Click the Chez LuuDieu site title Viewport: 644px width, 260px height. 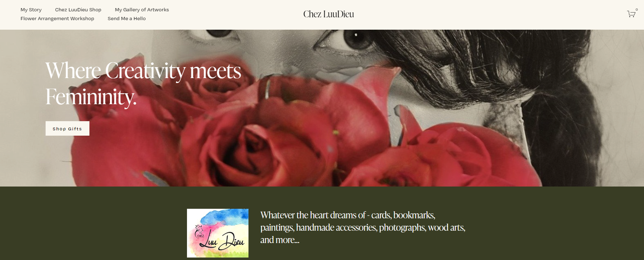point(329,14)
